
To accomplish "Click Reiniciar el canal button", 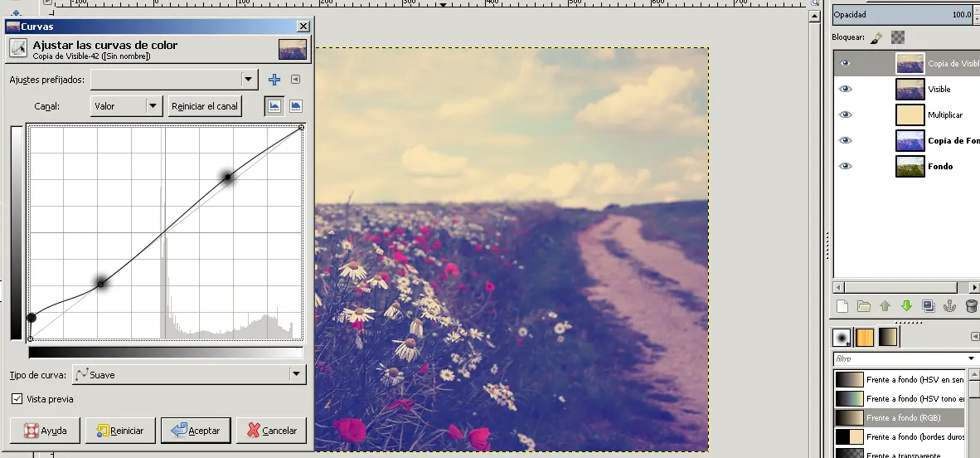I will click(x=205, y=105).
